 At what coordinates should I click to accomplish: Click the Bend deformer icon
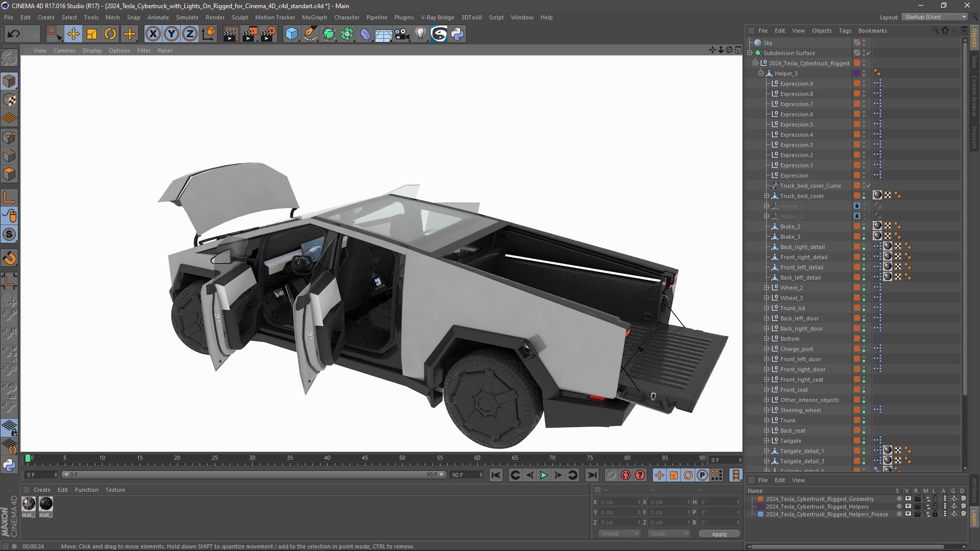(365, 34)
